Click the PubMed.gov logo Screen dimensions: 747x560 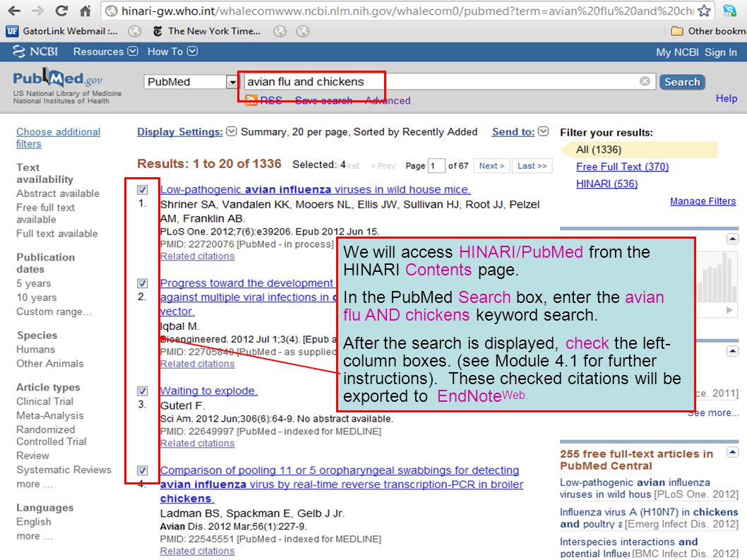click(x=58, y=78)
